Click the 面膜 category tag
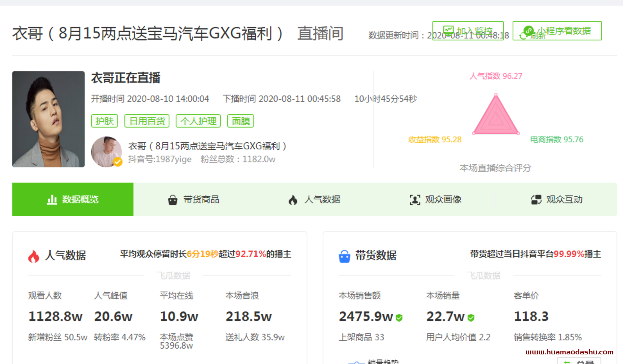The width and height of the screenshot is (623, 364). [241, 121]
